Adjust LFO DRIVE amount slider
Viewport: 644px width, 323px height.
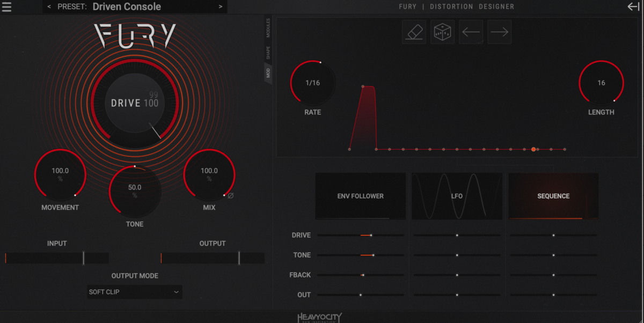[457, 235]
